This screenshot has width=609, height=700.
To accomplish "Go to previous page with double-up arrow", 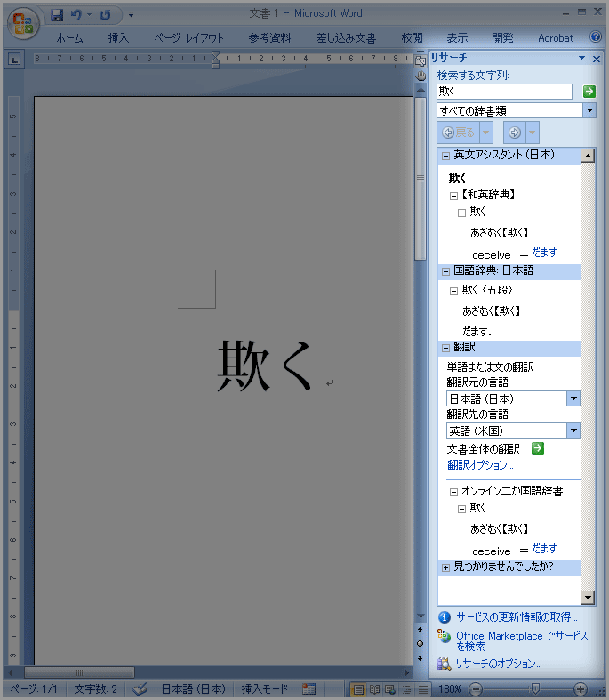I will click(420, 630).
